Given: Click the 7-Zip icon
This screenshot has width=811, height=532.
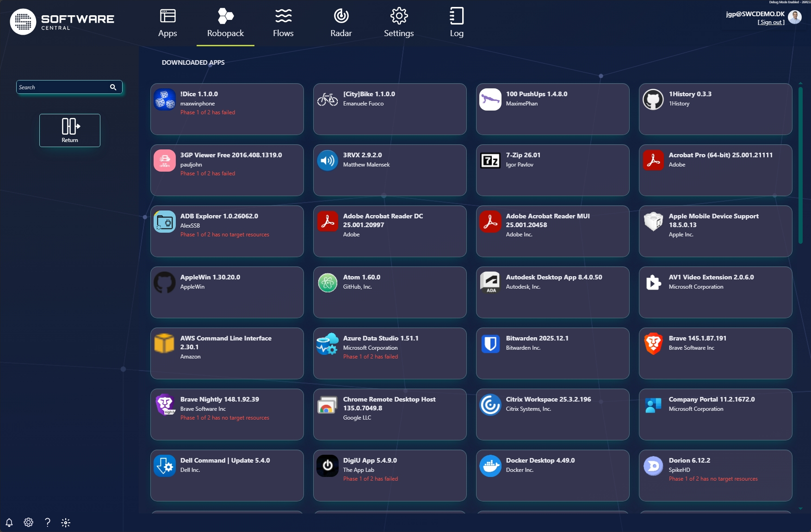Looking at the screenshot, I should [490, 161].
